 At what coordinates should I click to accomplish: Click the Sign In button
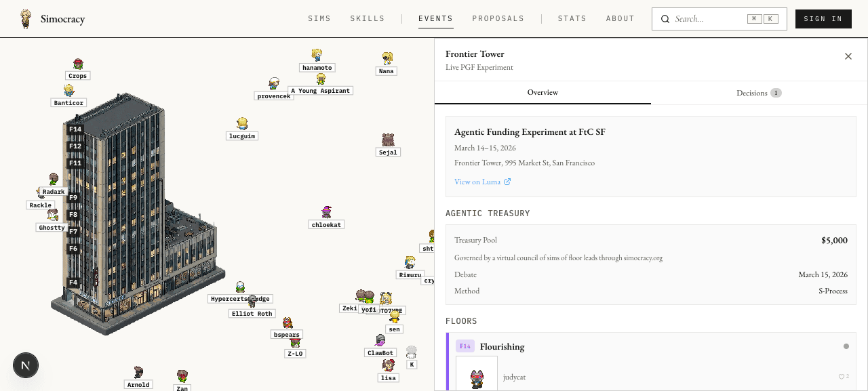pyautogui.click(x=823, y=19)
